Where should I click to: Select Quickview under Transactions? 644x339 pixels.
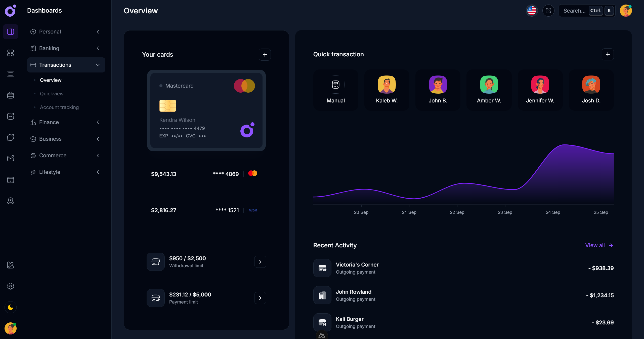click(52, 94)
